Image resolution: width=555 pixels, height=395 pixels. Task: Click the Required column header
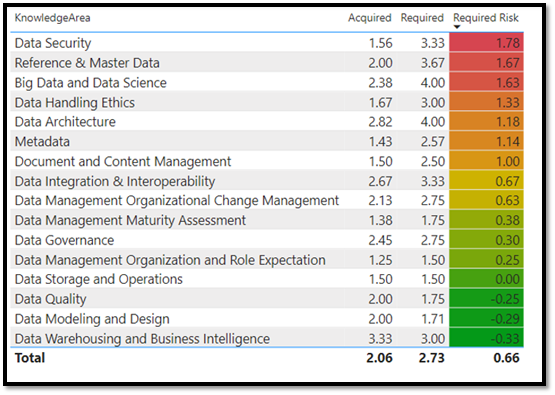(422, 18)
